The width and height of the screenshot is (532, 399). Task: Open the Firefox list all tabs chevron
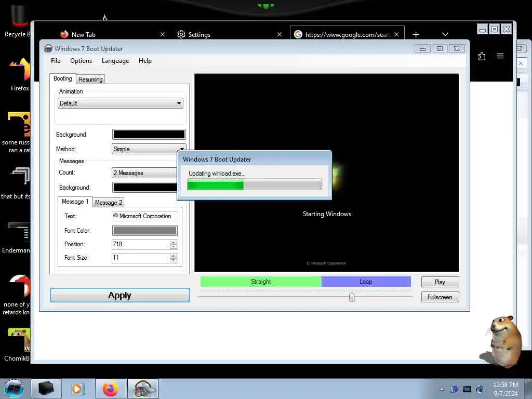[x=445, y=35]
